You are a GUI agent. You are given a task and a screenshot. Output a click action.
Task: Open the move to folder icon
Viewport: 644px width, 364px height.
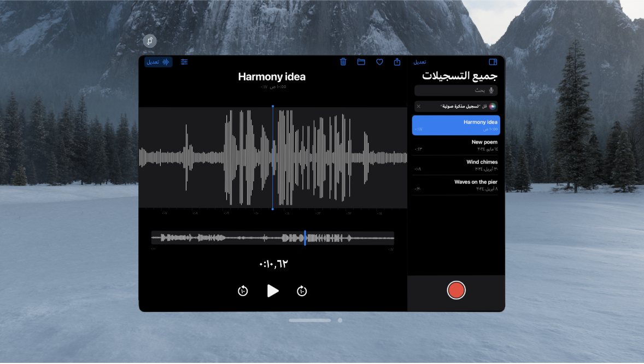tap(361, 62)
